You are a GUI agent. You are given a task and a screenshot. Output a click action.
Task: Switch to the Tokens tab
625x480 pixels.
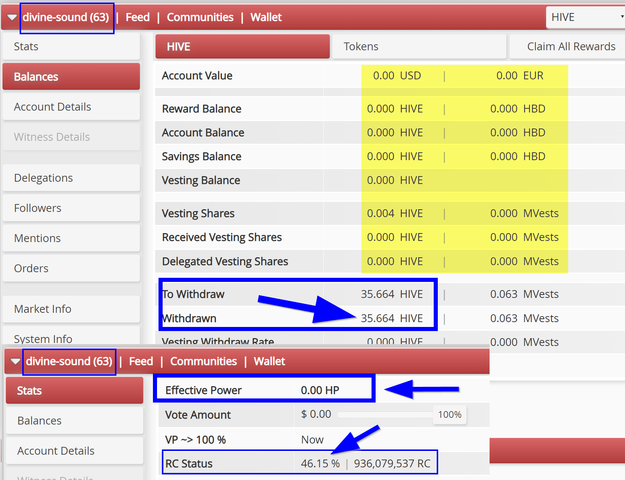(x=419, y=47)
